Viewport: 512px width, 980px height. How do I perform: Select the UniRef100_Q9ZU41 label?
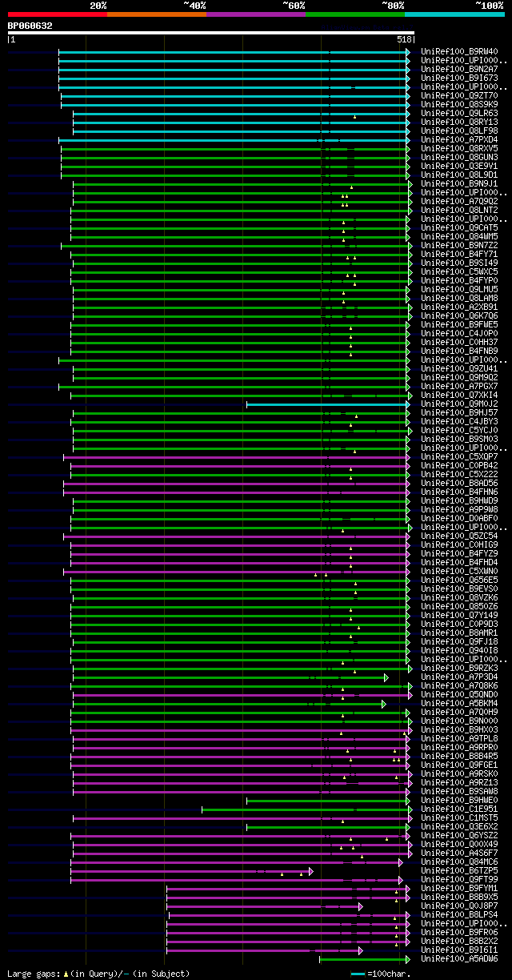[x=459, y=369]
